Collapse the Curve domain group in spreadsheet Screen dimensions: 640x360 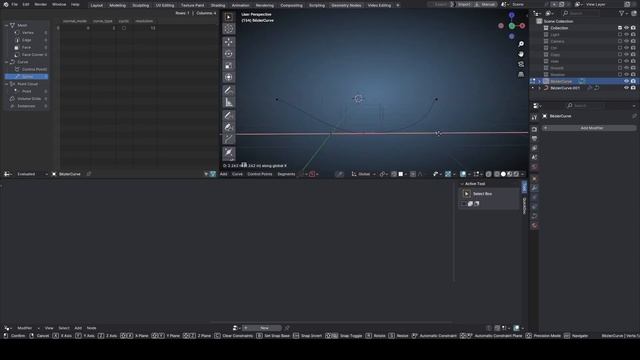point(7,62)
